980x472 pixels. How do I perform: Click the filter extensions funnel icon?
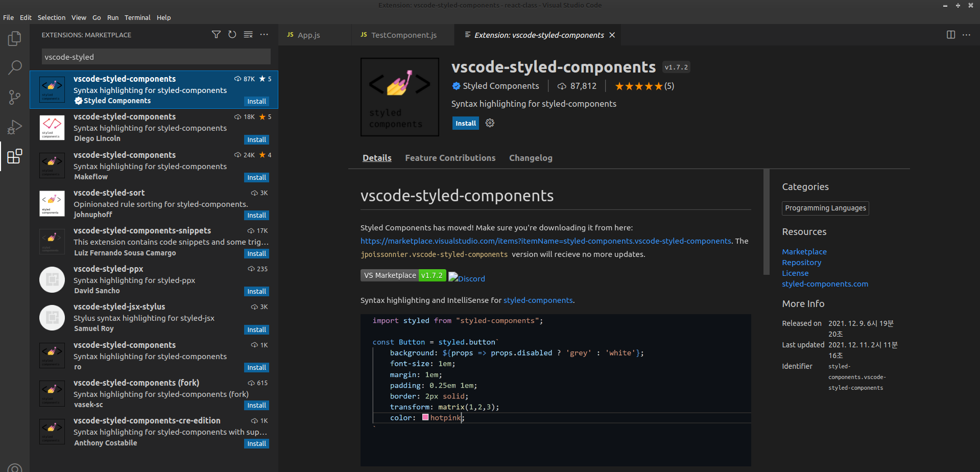coord(217,35)
